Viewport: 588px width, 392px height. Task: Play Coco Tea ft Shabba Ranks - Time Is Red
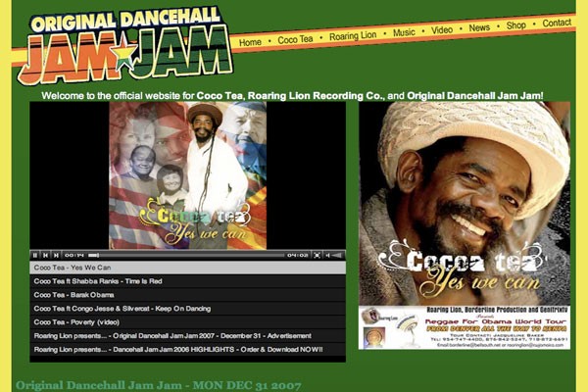pyautogui.click(x=187, y=281)
